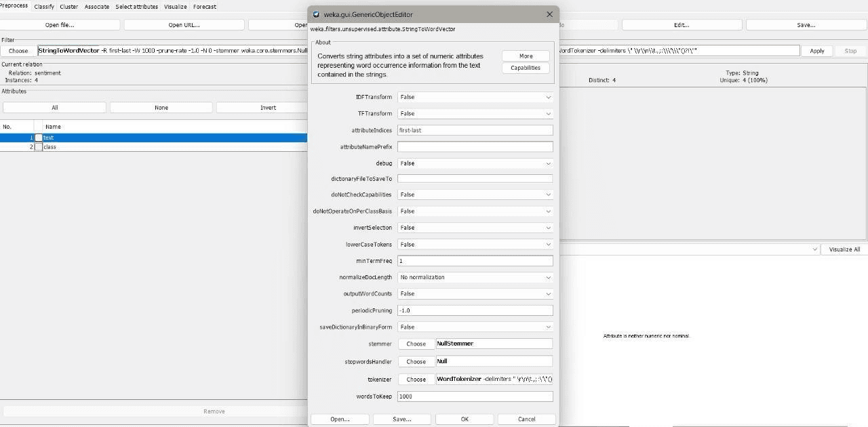Switch to the Preprocess tab

[14, 6]
